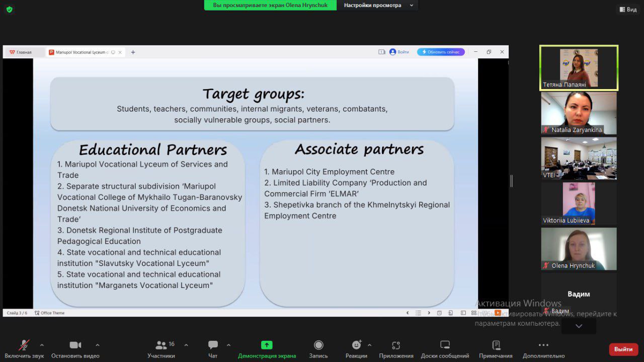Open slide list icon in status bar
Image resolution: width=644 pixels, height=362 pixels.
point(418,313)
